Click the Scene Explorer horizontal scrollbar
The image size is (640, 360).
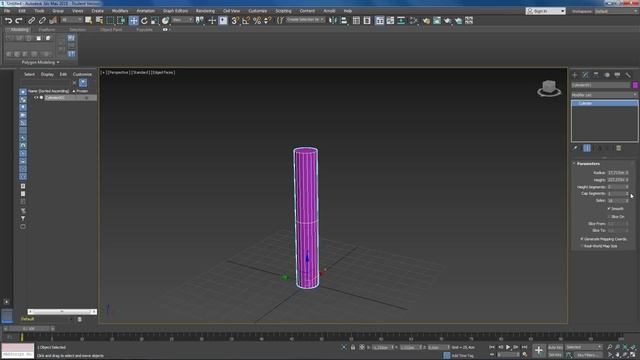(62, 311)
